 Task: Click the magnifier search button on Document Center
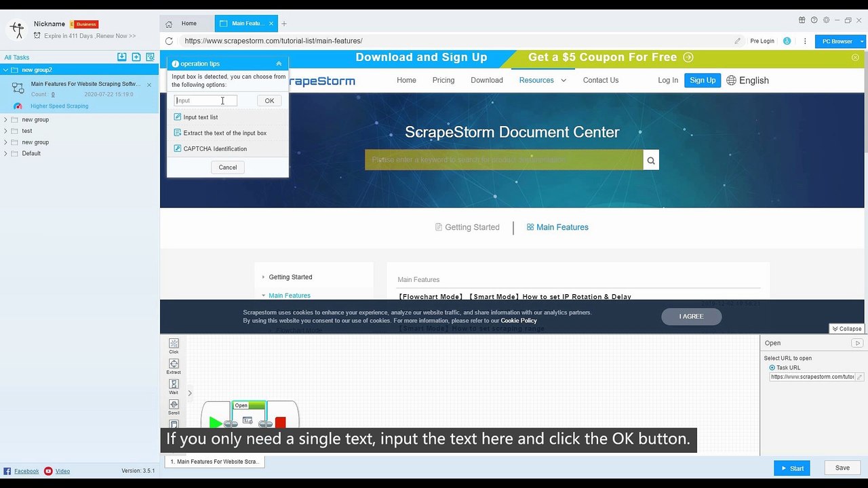[x=651, y=160]
